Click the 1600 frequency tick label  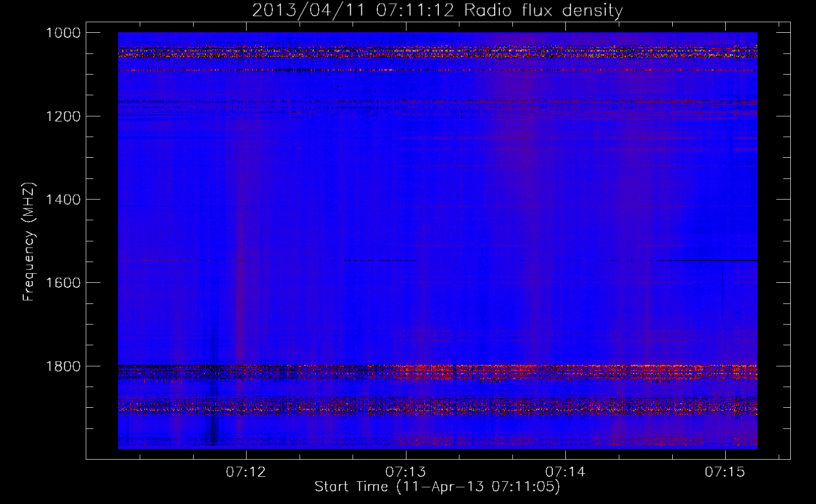click(x=63, y=283)
